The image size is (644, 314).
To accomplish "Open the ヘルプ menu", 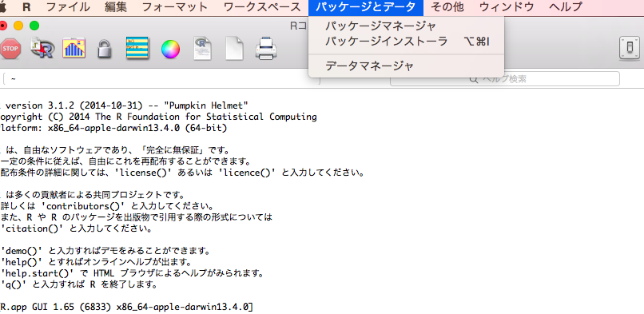I will pyautogui.click(x=565, y=7).
